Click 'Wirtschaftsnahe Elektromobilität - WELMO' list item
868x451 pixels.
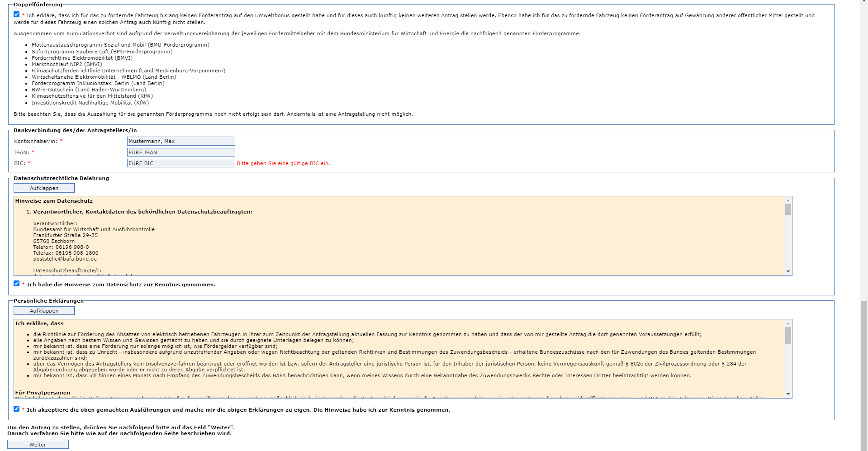pos(104,77)
